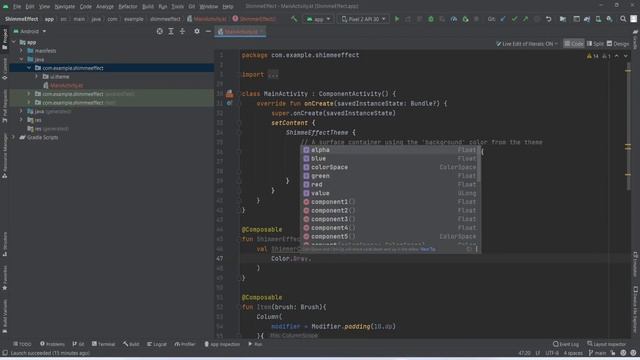Open the Navigate menu
This screenshot has height=360, width=640.
tap(64, 7)
